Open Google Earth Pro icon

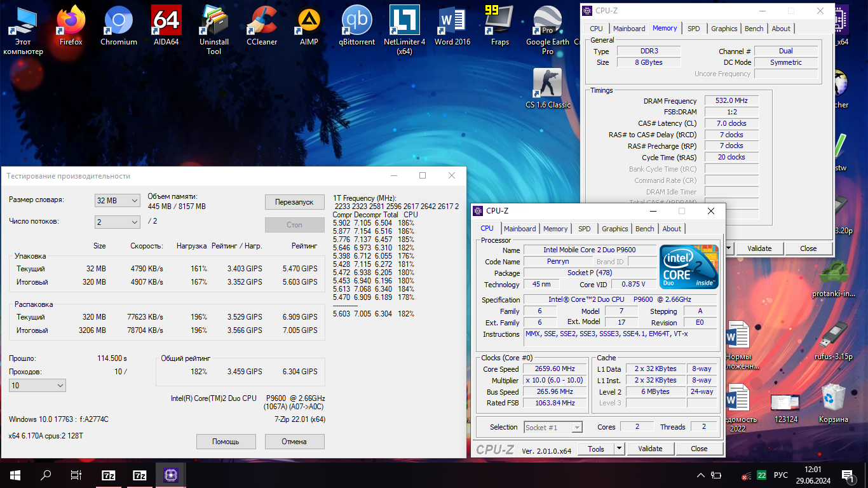click(x=548, y=30)
